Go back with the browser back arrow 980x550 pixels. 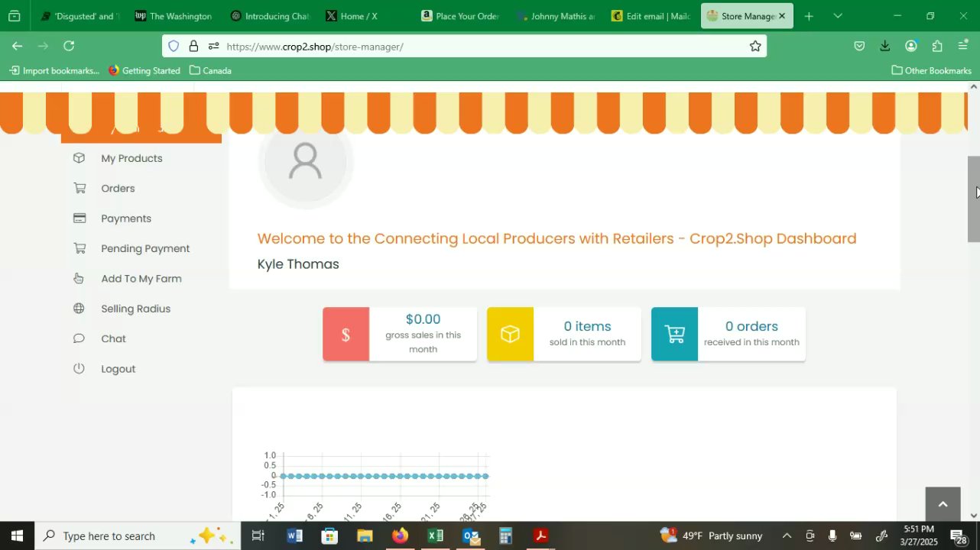[17, 47]
